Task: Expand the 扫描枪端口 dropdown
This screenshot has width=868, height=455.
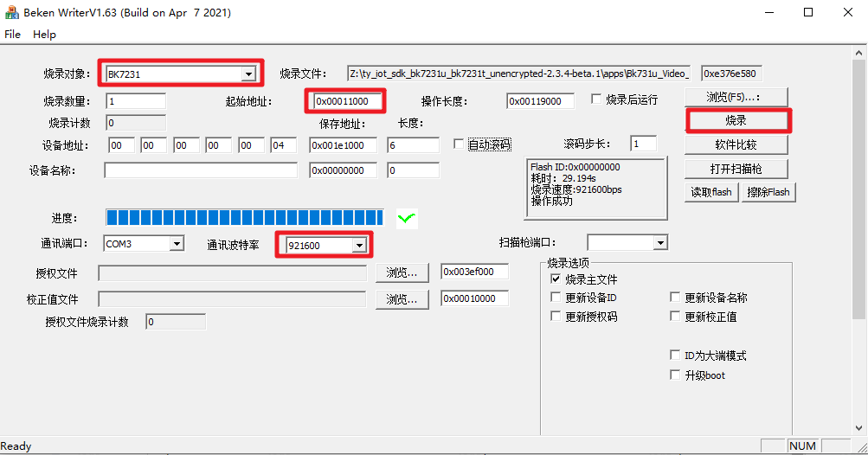Action: [x=660, y=242]
